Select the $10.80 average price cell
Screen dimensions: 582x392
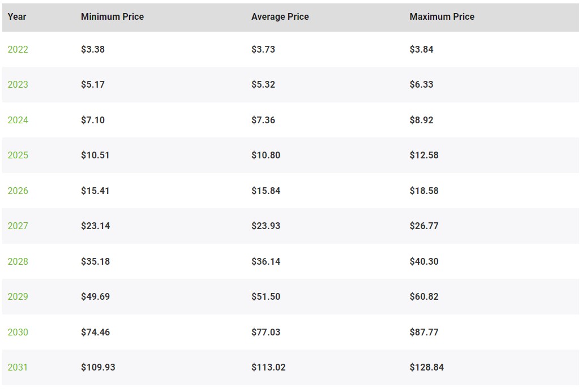click(x=266, y=155)
